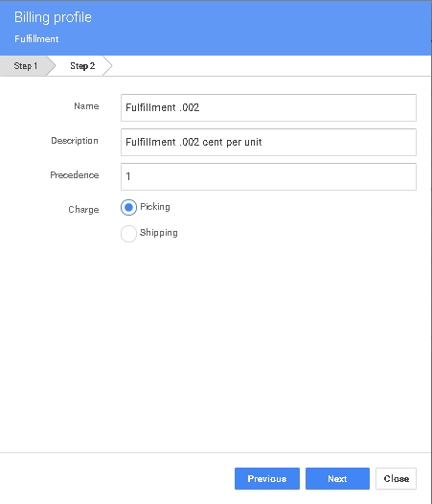Click the Description field label
This screenshot has width=432, height=504.
pos(75,141)
